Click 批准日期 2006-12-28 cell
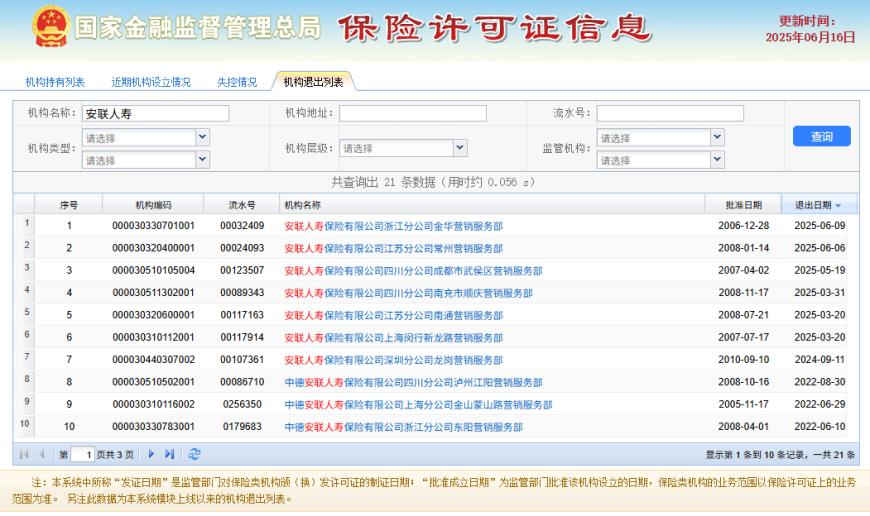This screenshot has width=870, height=516. pos(743,226)
